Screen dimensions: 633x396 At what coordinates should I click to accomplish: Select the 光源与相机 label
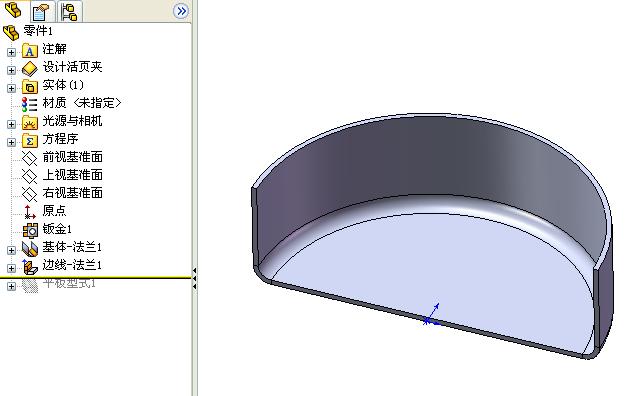(73, 121)
